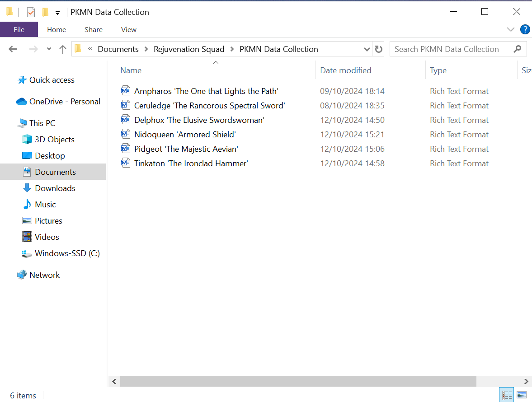Refresh the folder view
The height and width of the screenshot is (402, 532).
[378, 49]
